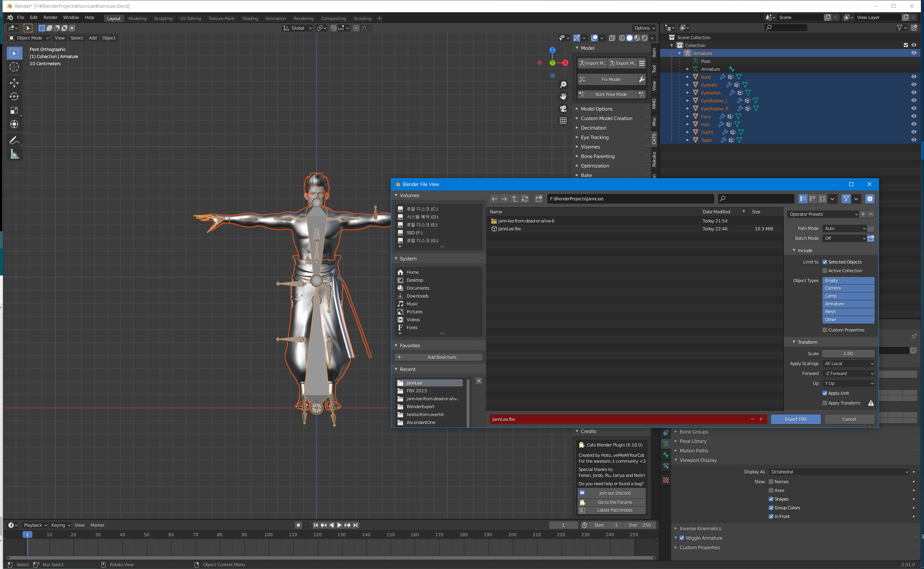Play the animation forward
Viewport: 924px width, 569px height.
pos(339,525)
